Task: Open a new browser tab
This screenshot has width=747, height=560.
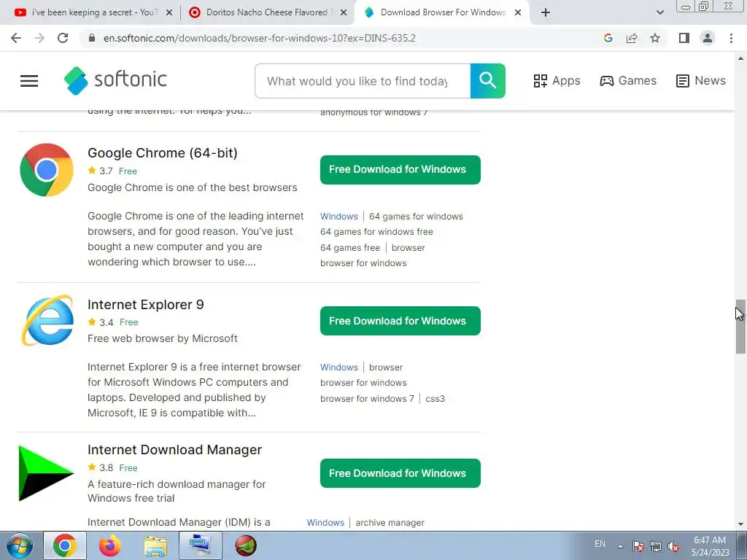Action: coord(546,12)
